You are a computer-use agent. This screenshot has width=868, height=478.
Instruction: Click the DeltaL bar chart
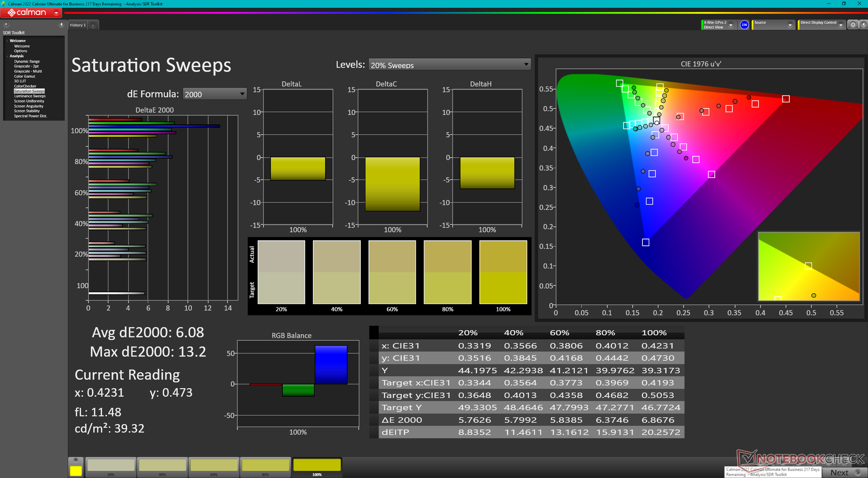(298, 157)
